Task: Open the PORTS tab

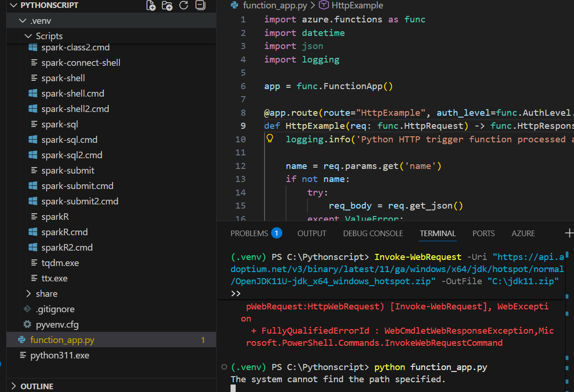Action: coord(483,233)
